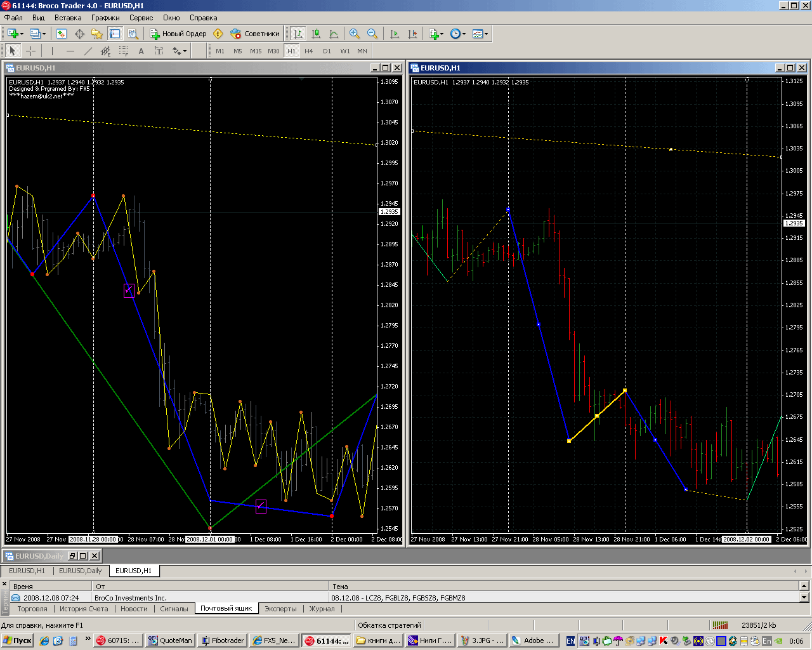Toggle the Советники expert advisors button
This screenshot has height=650, width=812.
pyautogui.click(x=255, y=34)
